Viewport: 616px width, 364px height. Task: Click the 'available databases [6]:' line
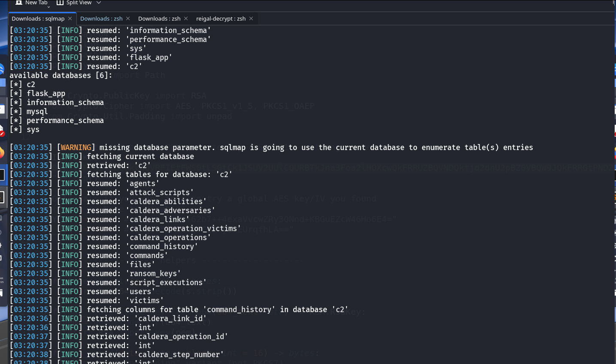[61, 75]
